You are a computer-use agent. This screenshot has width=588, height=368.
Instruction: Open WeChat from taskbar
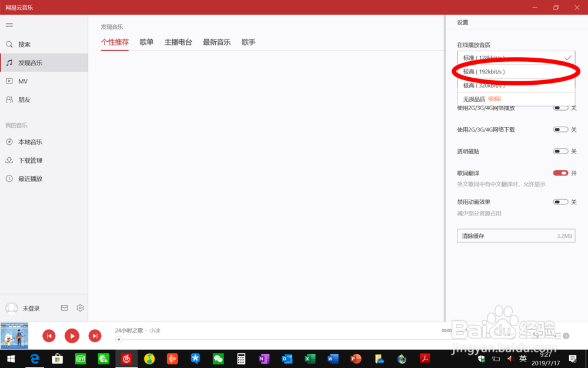tap(218, 359)
